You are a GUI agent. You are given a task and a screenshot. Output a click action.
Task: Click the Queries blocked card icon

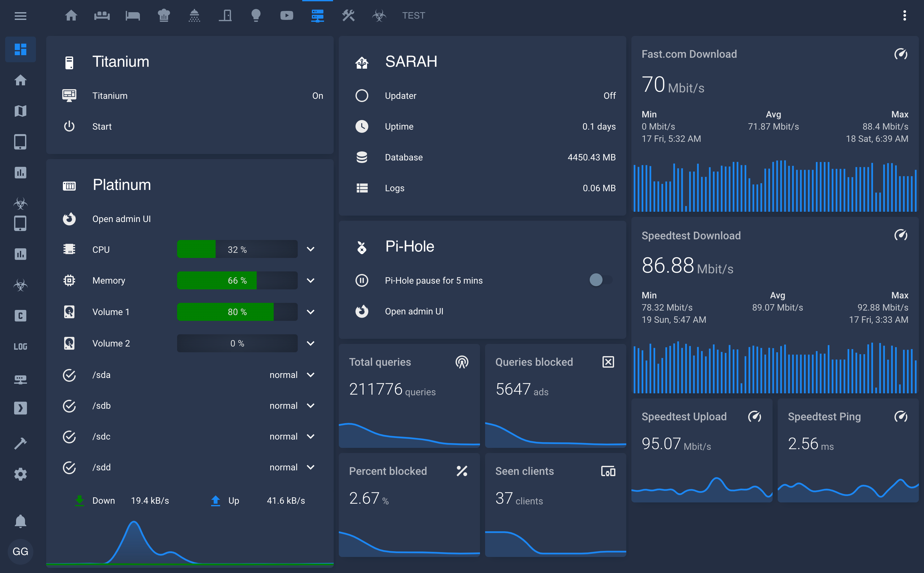click(x=608, y=362)
